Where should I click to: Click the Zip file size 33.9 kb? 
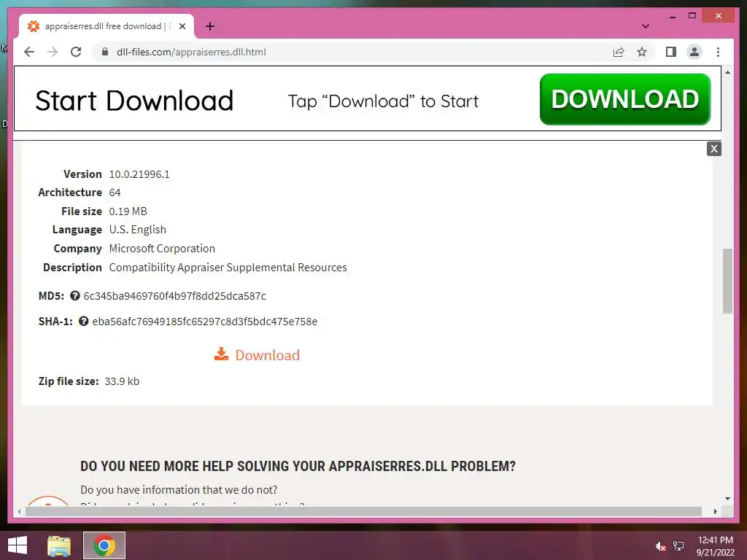[x=122, y=381]
